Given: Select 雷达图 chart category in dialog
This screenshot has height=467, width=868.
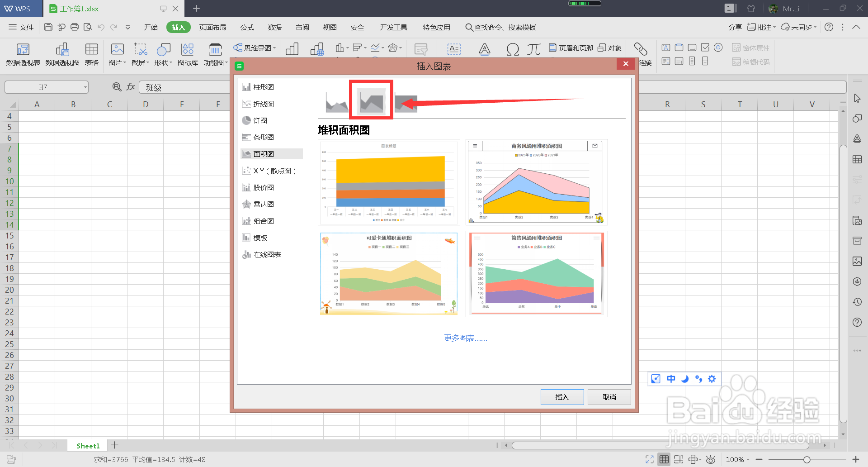Looking at the screenshot, I should [272, 204].
